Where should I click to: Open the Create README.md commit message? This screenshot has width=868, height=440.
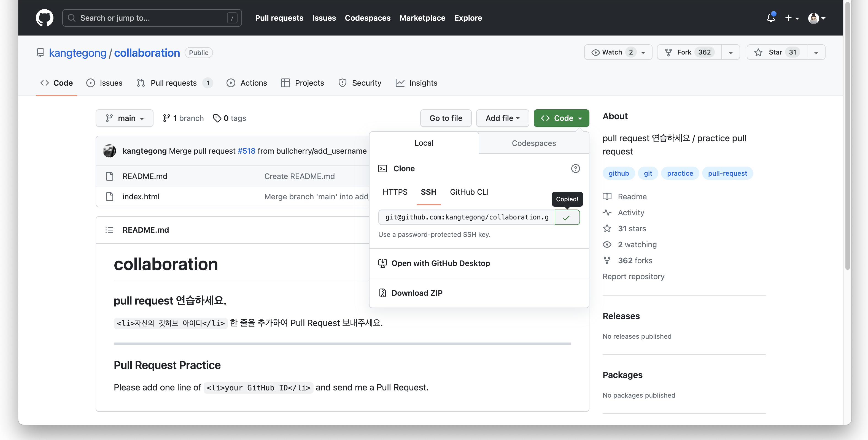click(x=299, y=176)
